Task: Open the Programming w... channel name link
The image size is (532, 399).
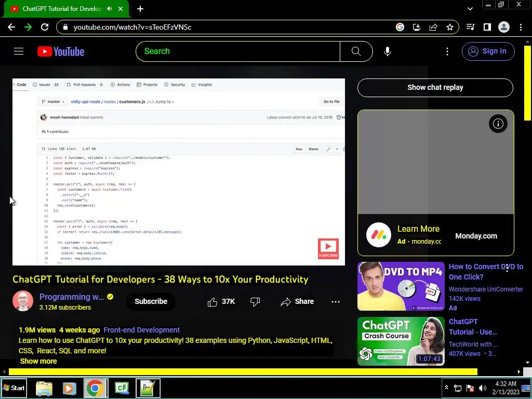Action: 72,297
